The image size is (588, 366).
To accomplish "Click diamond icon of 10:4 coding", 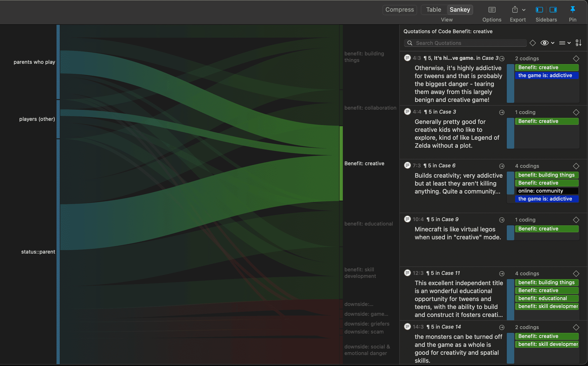I will tap(576, 220).
